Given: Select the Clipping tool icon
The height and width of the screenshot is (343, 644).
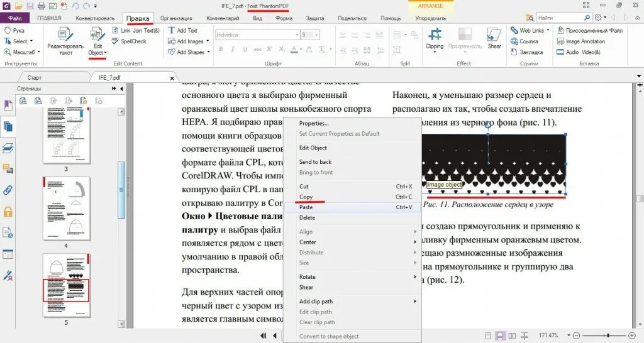Looking at the screenshot, I should pyautogui.click(x=435, y=35).
